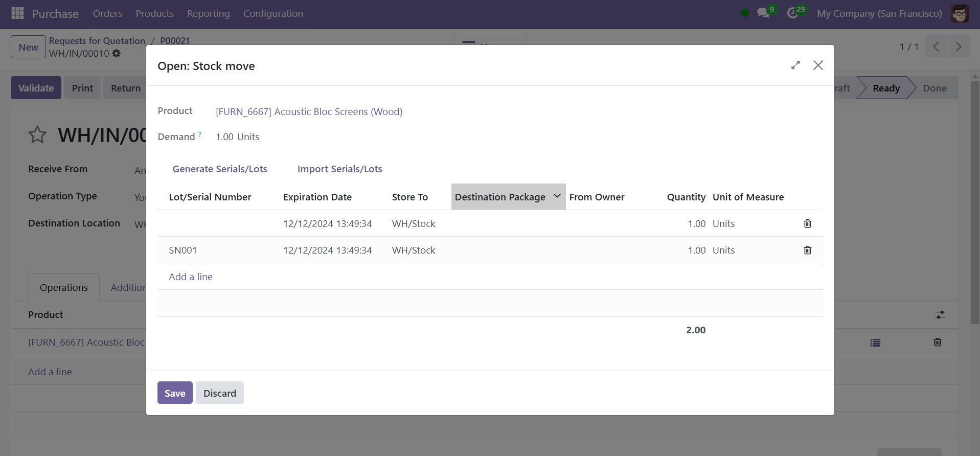Screen dimensions: 980x456
Task: Go to Requests for Quotation breadcrumb
Action: coord(97,40)
